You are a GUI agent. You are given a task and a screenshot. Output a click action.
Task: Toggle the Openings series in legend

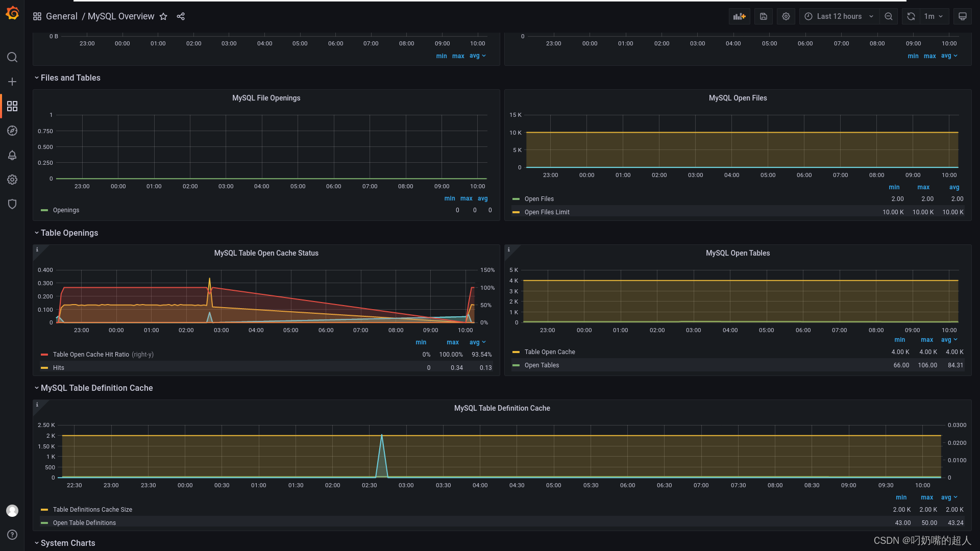(66, 210)
